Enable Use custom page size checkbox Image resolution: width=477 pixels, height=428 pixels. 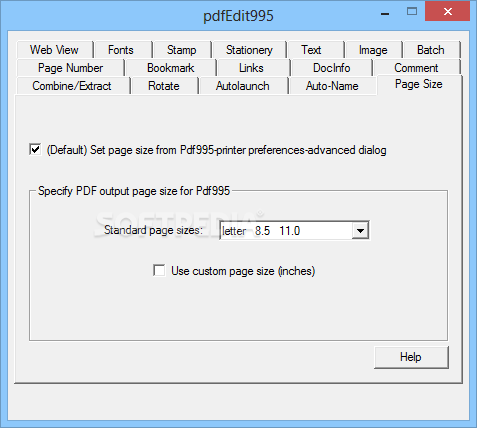coord(159,270)
